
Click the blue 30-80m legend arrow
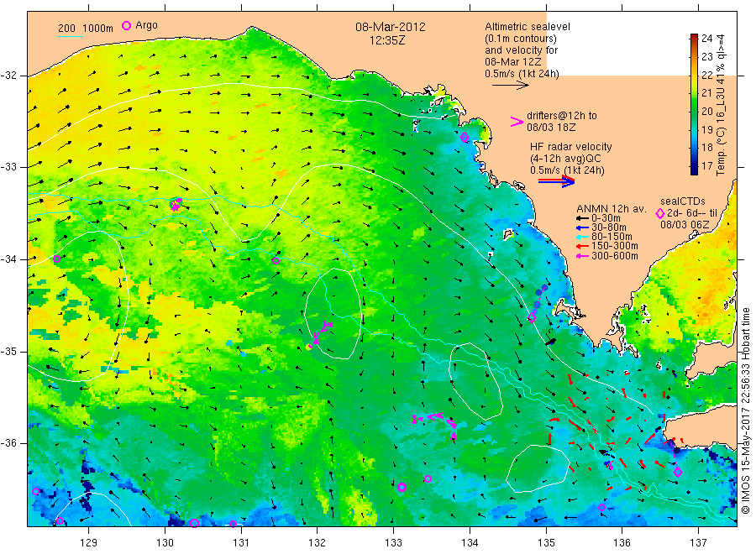tap(583, 227)
